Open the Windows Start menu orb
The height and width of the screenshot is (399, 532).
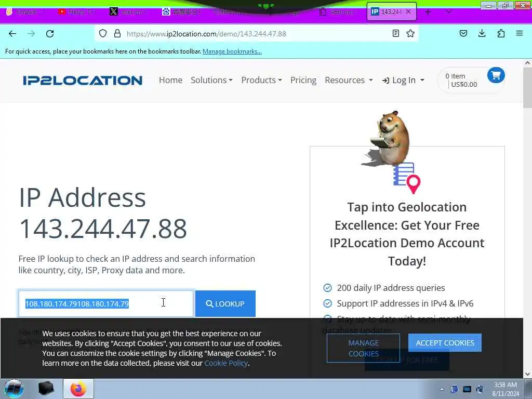[x=14, y=389]
